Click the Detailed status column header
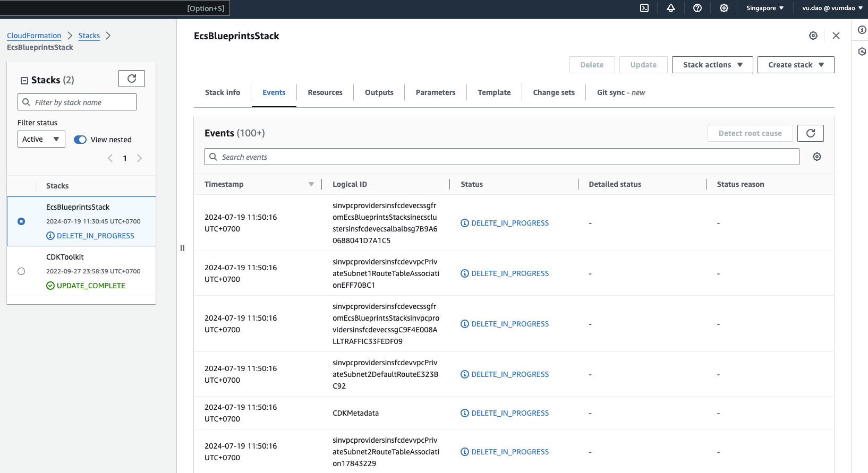This screenshot has height=473, width=868. [x=615, y=184]
